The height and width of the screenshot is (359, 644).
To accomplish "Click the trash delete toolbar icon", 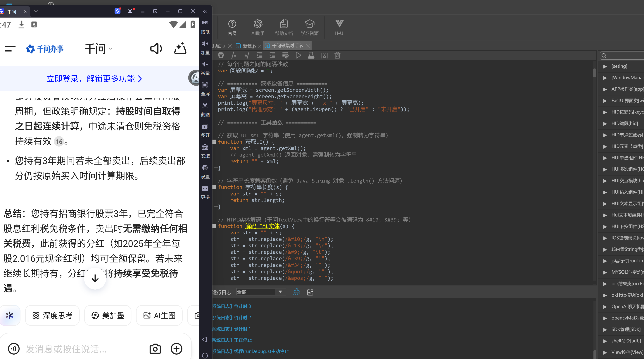I will 337,55.
